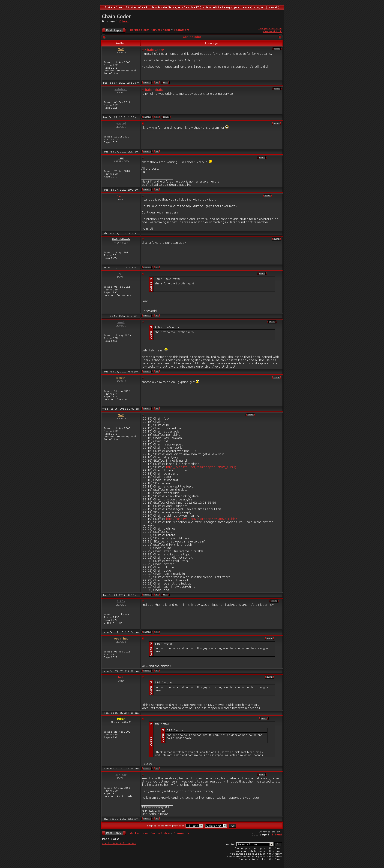The height and width of the screenshot is (868, 384).
Task: Open the 'View next topic' link
Action: (272, 31)
